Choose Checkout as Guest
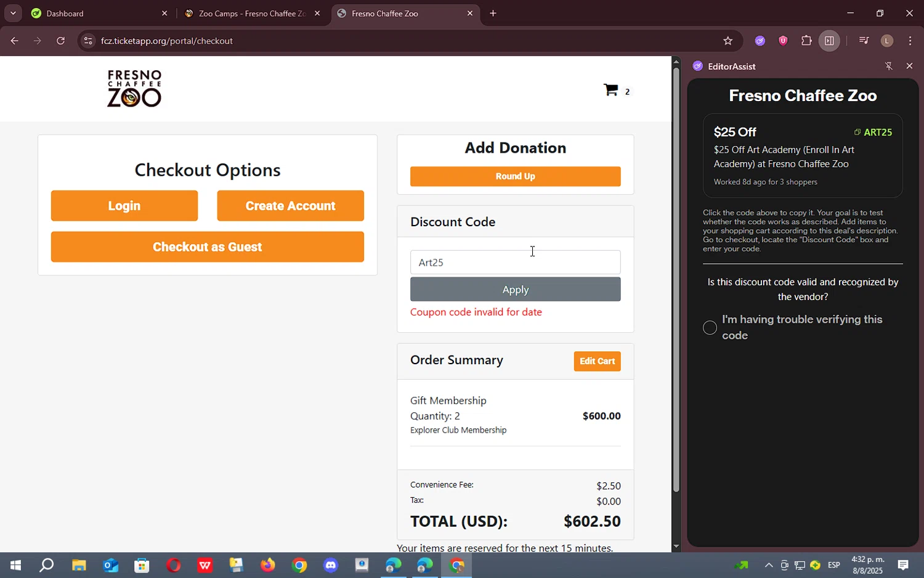 pos(208,247)
